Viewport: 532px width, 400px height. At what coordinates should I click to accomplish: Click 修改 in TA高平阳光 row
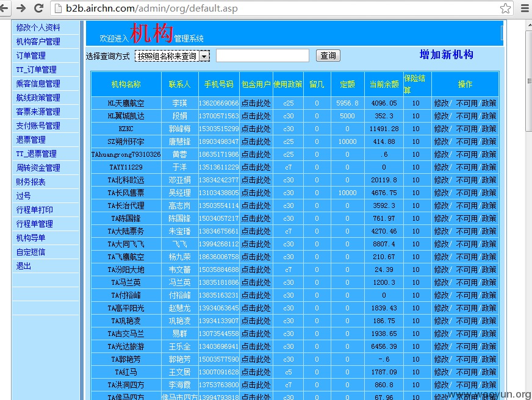coord(442,308)
